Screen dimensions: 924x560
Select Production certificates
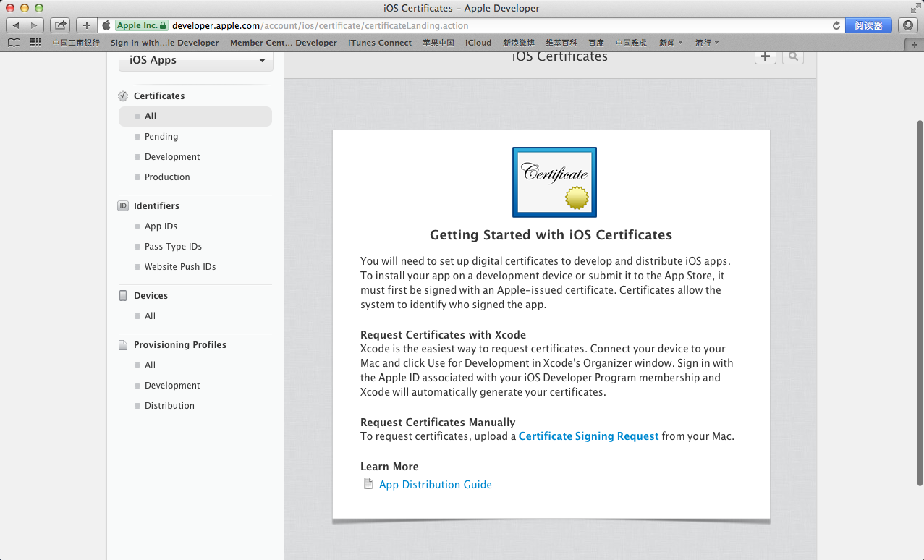point(167,177)
